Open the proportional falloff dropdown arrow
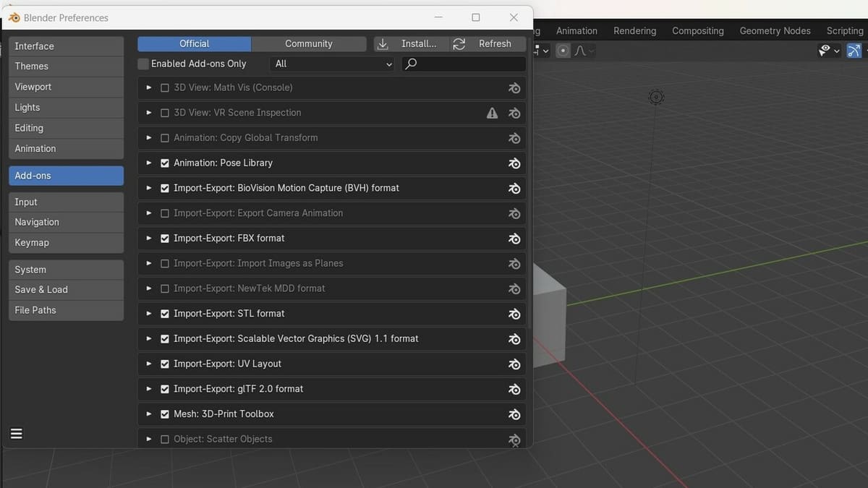Image resolution: width=868 pixels, height=488 pixels. click(592, 51)
